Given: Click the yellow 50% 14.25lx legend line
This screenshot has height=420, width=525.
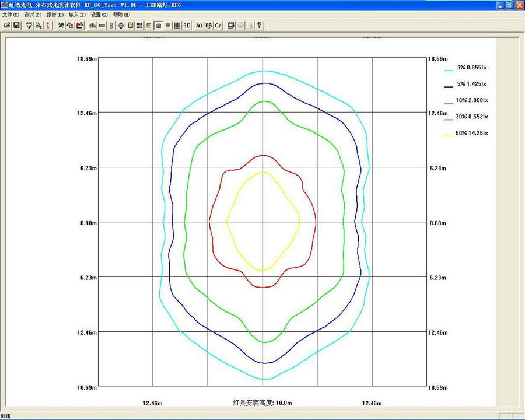Looking at the screenshot, I should [449, 134].
